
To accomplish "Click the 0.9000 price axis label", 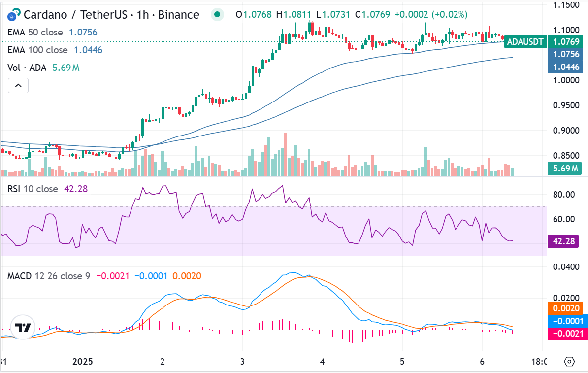I will coord(566,130).
